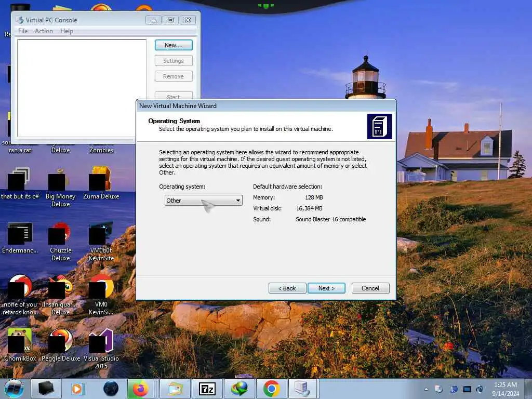Open the dark globe browser taskbar icon
532x399 pixels.
111,389
